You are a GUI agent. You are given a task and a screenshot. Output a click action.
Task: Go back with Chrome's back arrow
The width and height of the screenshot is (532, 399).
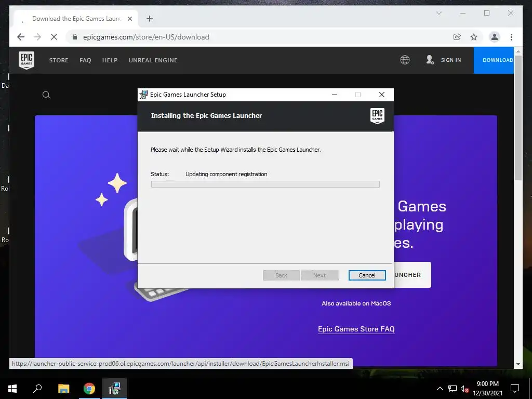click(21, 37)
